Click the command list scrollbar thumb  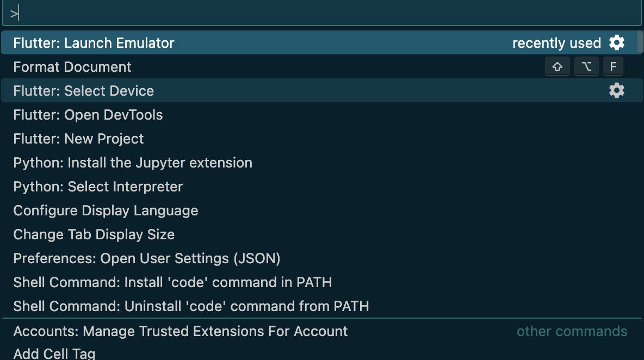[x=641, y=41]
